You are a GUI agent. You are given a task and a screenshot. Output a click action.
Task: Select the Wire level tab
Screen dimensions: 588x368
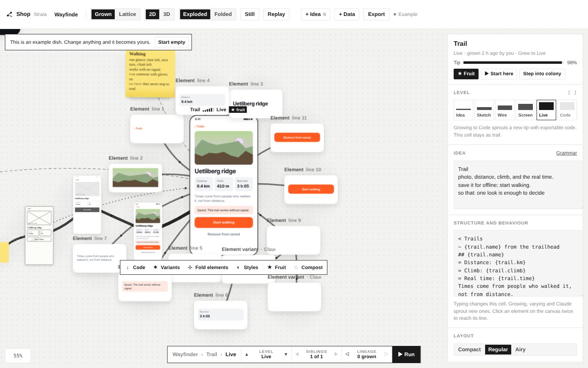point(505,110)
